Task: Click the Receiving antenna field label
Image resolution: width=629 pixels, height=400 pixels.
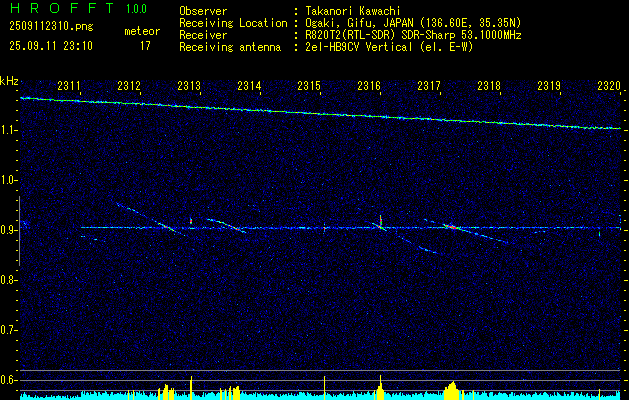Action: tap(230, 47)
